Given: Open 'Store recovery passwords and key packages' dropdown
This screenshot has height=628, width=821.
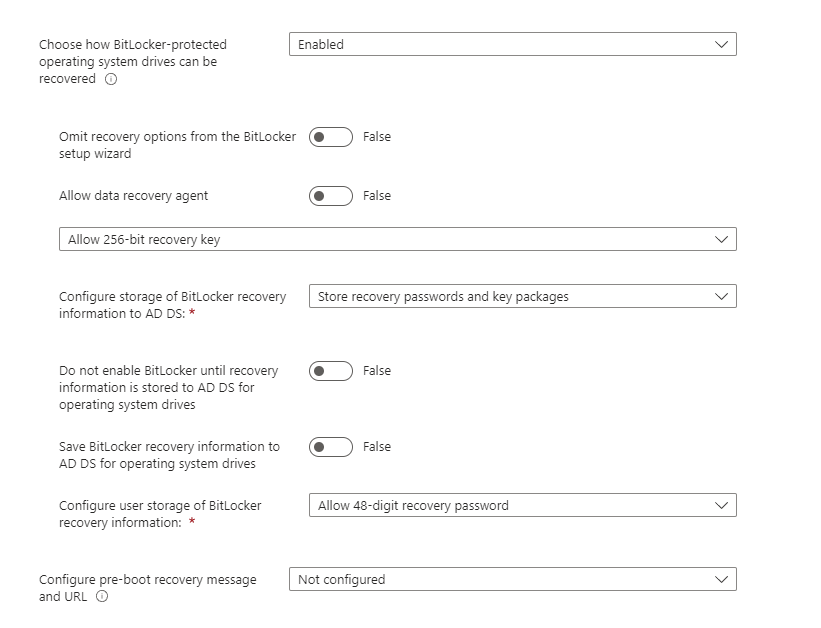Looking at the screenshot, I should click(523, 296).
